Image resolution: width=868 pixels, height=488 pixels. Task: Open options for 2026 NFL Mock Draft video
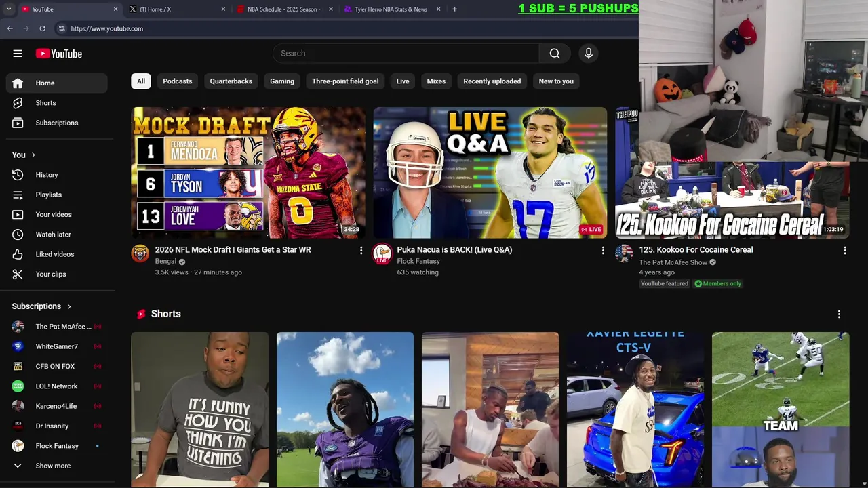pyautogui.click(x=361, y=251)
